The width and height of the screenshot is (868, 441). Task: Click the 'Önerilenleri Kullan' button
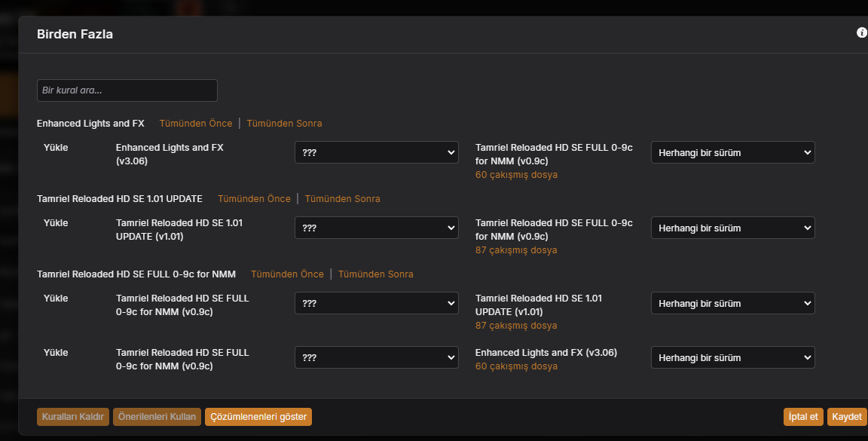click(x=157, y=417)
